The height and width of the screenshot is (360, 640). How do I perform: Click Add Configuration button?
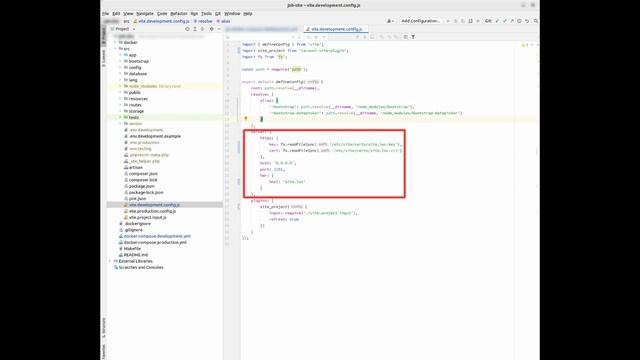tap(420, 21)
